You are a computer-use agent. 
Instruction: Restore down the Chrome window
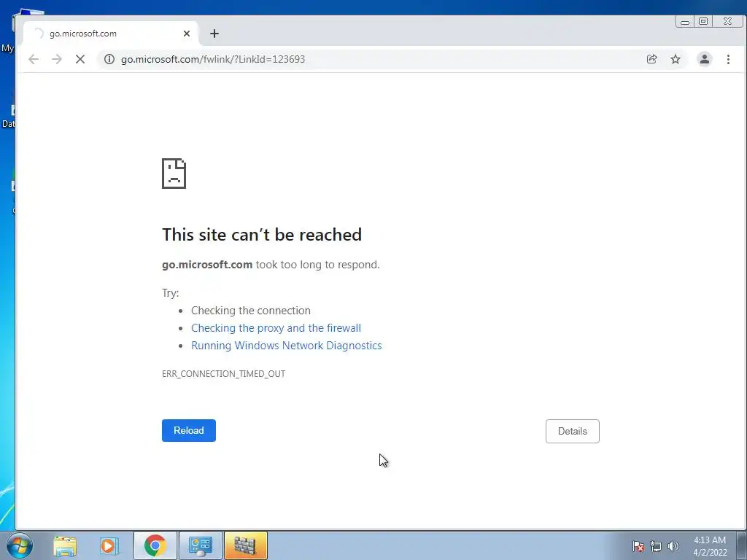tap(703, 21)
